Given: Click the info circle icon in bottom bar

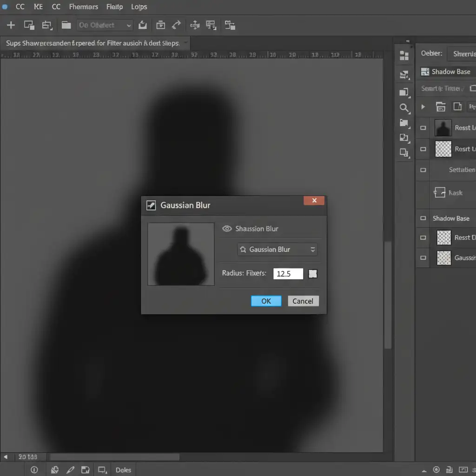Looking at the screenshot, I should tap(34, 469).
